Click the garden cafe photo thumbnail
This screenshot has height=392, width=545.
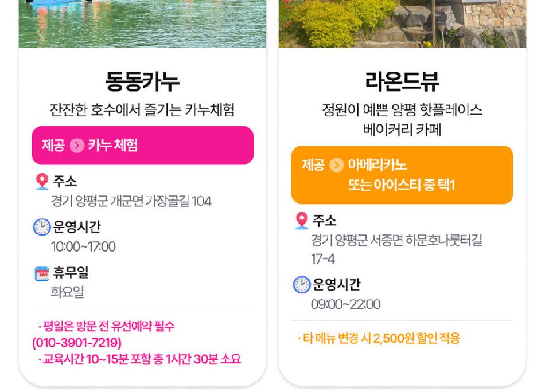pyautogui.click(x=402, y=23)
